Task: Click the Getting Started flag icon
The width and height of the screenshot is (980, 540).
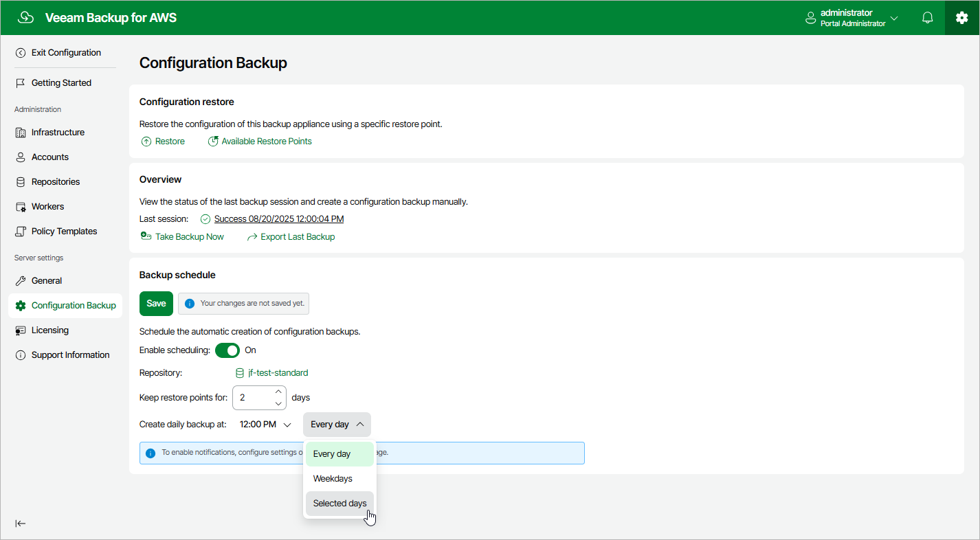Action: (x=21, y=83)
